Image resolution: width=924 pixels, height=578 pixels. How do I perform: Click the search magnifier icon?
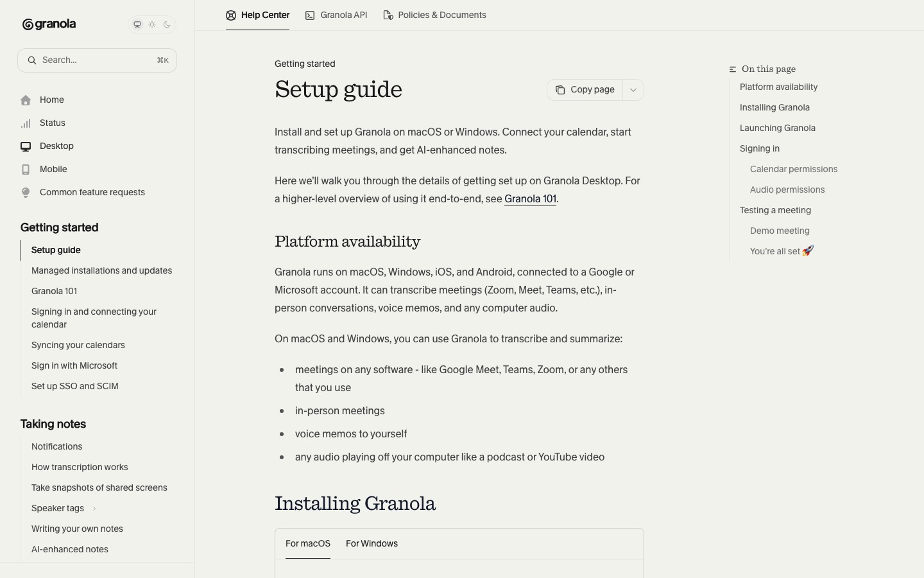click(x=31, y=60)
